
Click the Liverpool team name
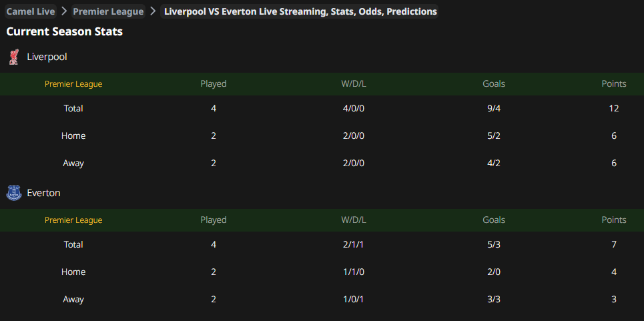(47, 57)
